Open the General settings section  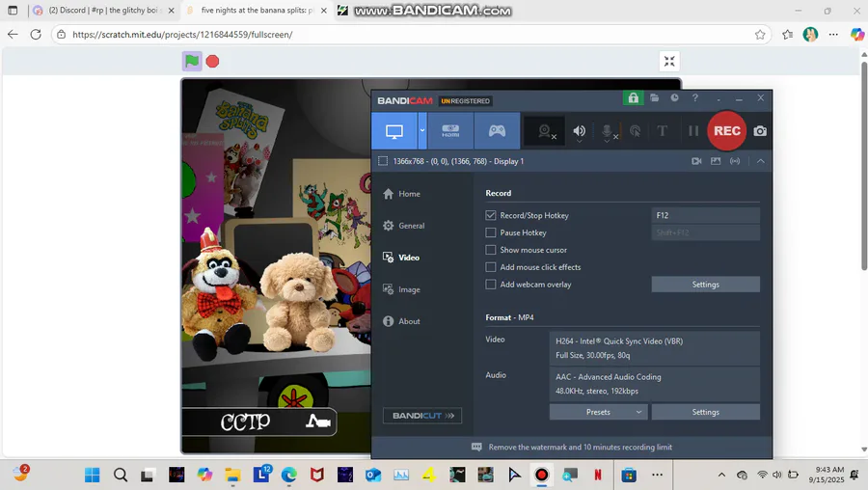coord(404,226)
